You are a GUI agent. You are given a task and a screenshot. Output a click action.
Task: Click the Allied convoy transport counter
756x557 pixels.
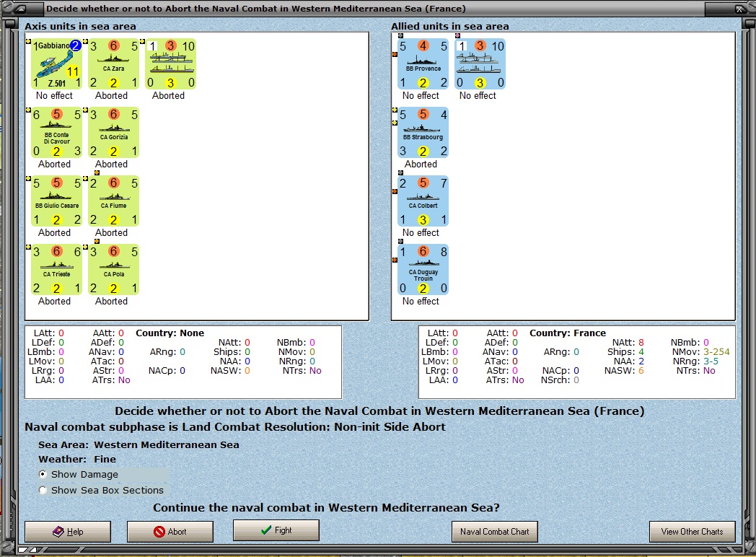[x=480, y=64]
